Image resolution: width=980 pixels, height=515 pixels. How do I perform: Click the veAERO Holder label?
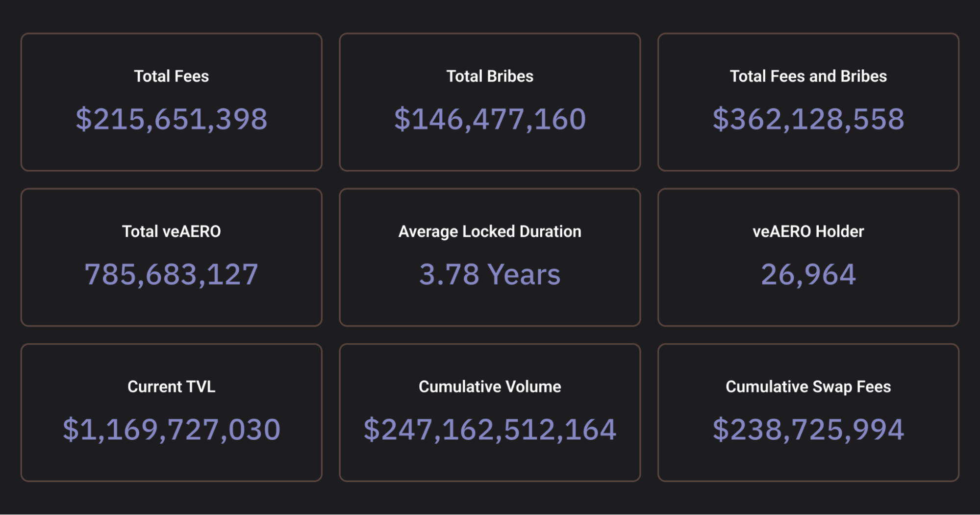point(808,232)
